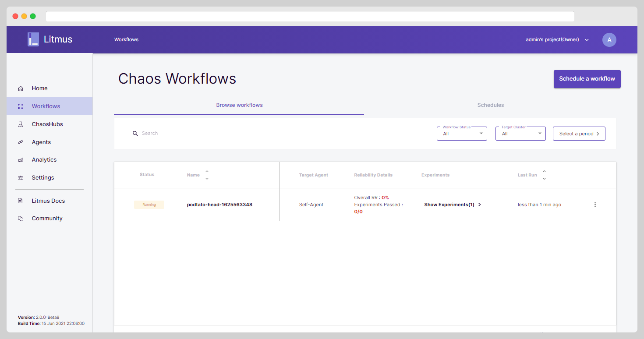Select workflow podtato-head-1625563348
The width and height of the screenshot is (644, 339).
[x=219, y=205]
